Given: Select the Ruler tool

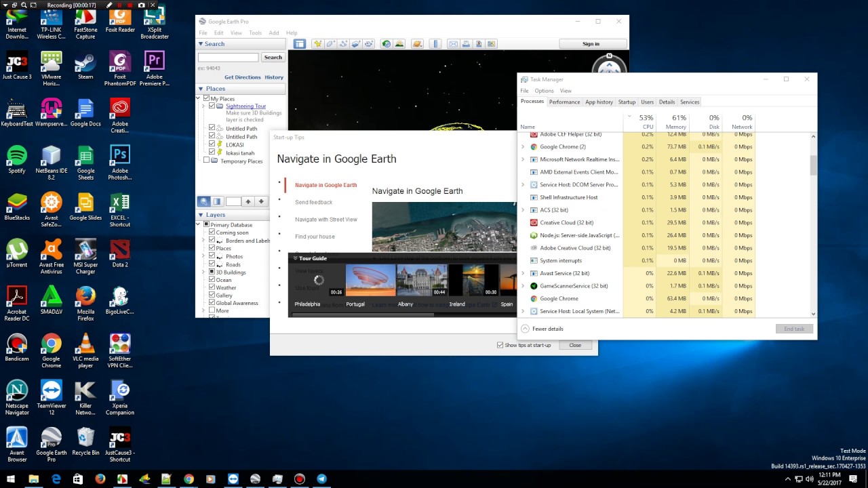Looking at the screenshot, I should click(x=435, y=44).
